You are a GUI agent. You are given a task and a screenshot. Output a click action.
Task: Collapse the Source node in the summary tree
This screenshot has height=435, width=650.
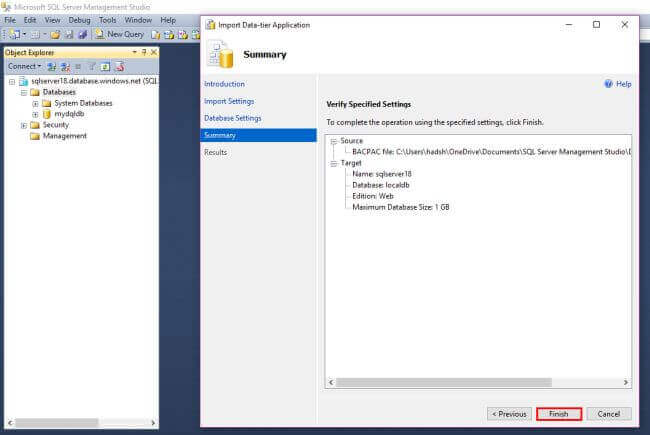click(x=334, y=141)
